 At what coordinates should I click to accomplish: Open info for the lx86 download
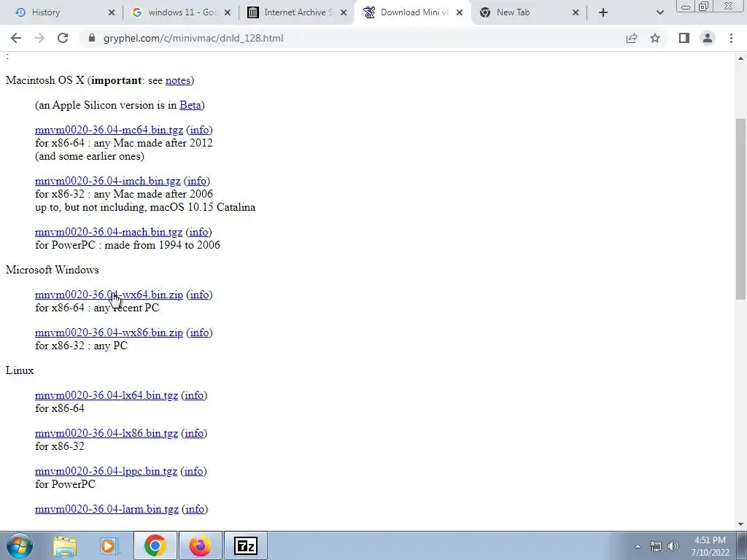[194, 433]
